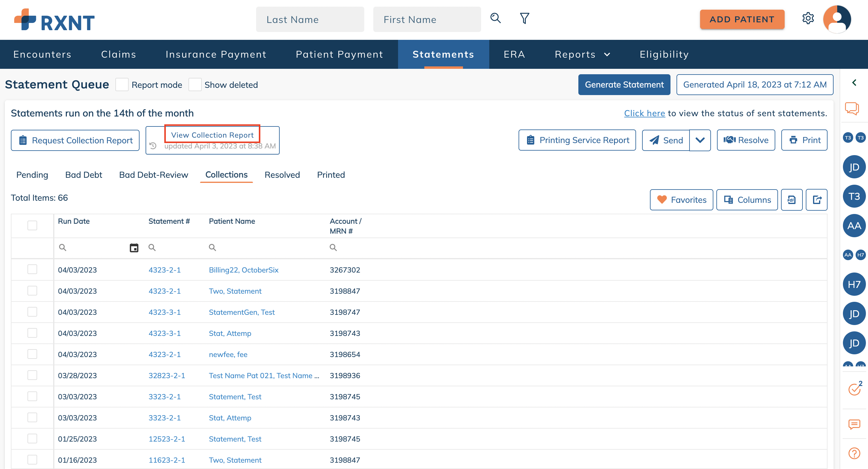Select the checkbox for Billing22, OctoberSix row

[x=32, y=269]
